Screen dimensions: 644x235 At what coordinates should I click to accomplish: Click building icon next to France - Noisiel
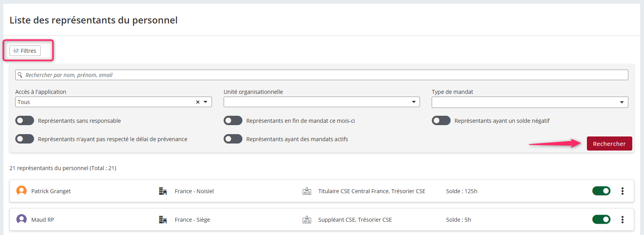tap(163, 191)
